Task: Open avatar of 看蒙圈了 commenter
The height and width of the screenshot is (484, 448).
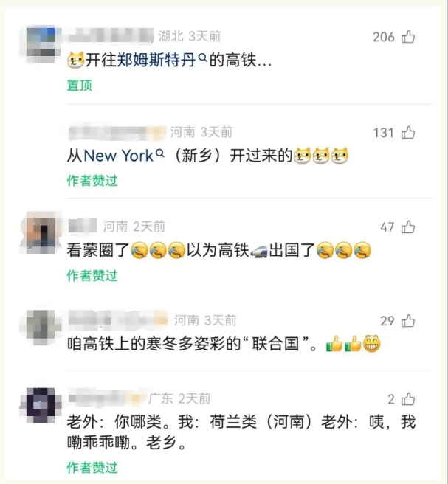Action: coord(40,232)
